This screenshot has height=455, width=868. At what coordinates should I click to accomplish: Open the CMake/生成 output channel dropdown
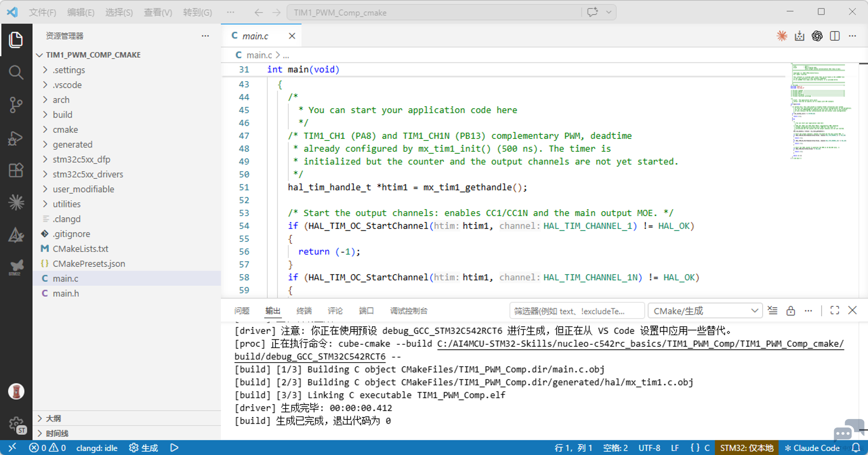705,311
